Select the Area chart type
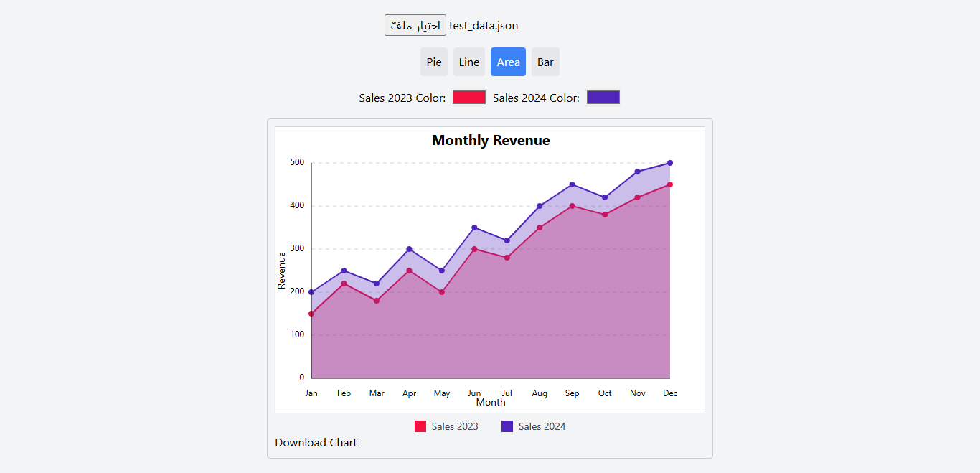980x473 pixels. [x=508, y=62]
